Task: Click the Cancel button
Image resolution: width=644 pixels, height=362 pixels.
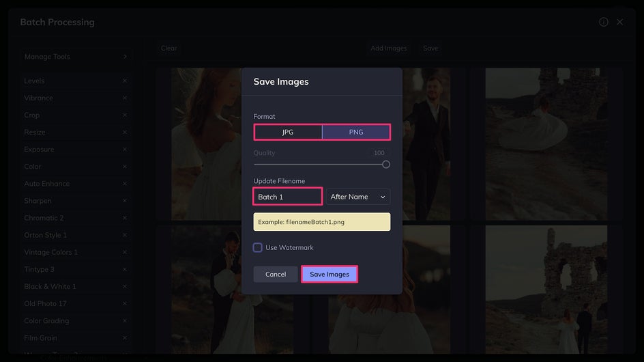Action: (x=276, y=274)
